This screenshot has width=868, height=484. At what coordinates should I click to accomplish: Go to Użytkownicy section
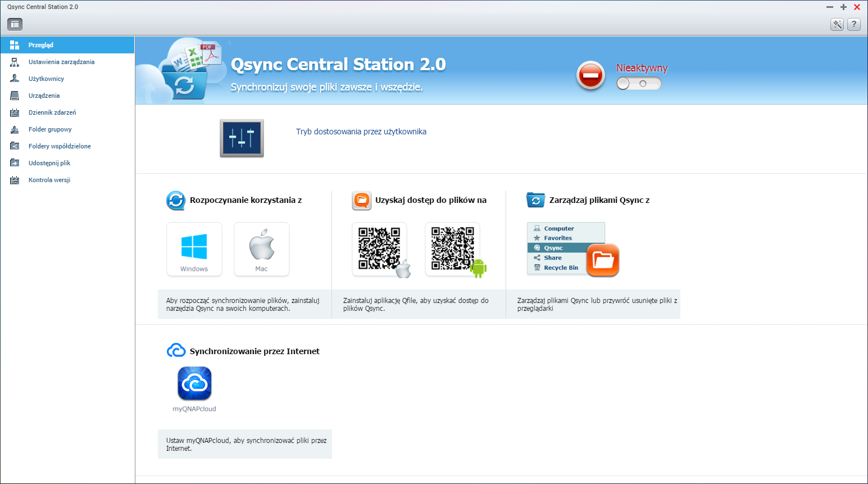point(67,79)
